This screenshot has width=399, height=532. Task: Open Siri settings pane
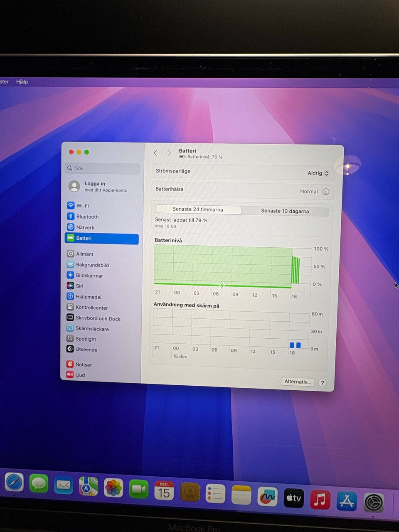coord(79,286)
